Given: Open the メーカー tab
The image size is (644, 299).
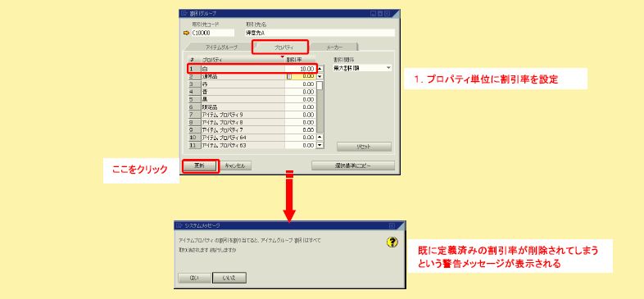Looking at the screenshot, I should point(334,48).
